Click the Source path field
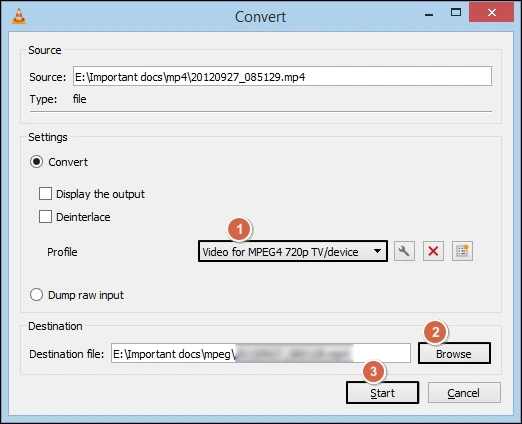Viewport: 522px width, 424px height. [x=282, y=76]
